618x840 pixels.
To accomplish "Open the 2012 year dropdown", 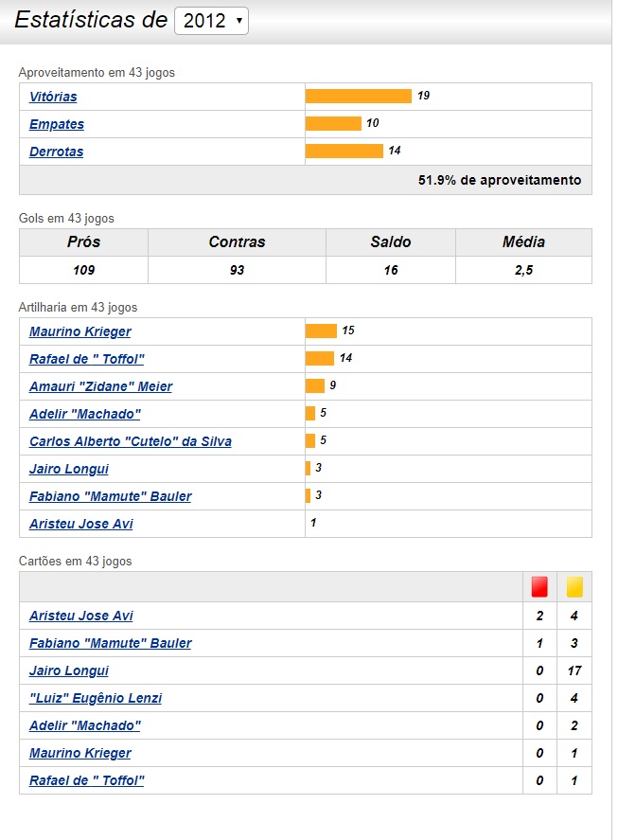I will pos(211,21).
